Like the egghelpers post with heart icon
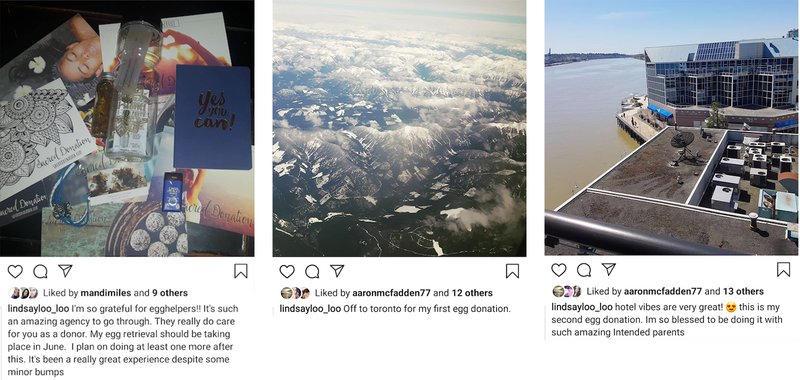The image size is (800, 380). coord(15,271)
